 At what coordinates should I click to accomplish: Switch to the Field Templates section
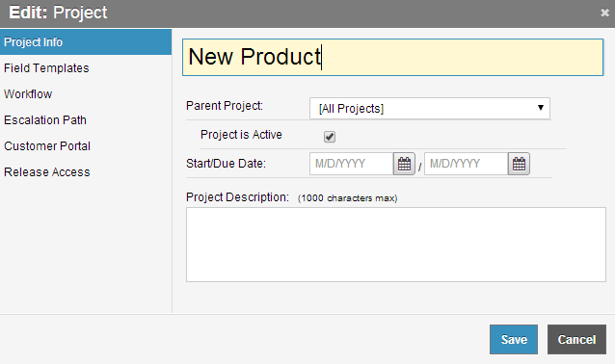point(46,68)
